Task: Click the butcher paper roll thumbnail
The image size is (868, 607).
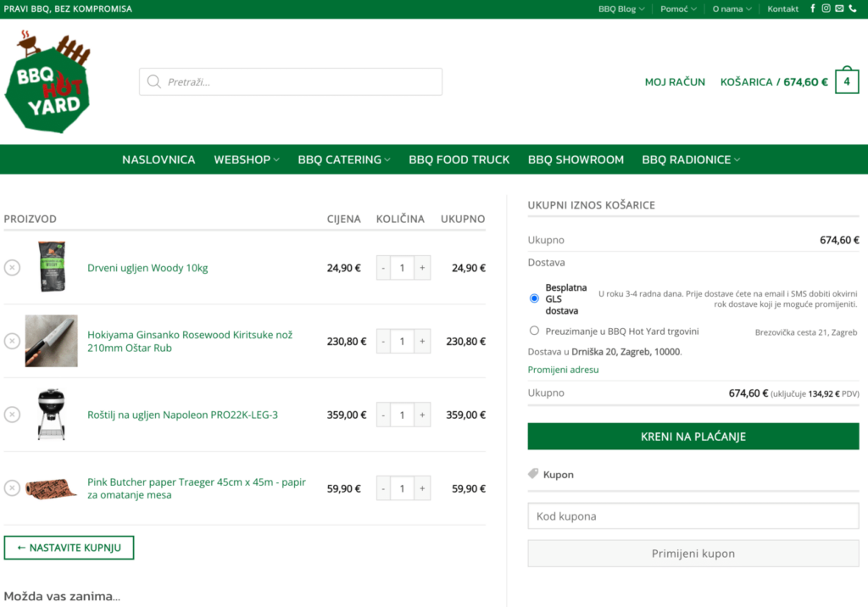Action: [52, 489]
